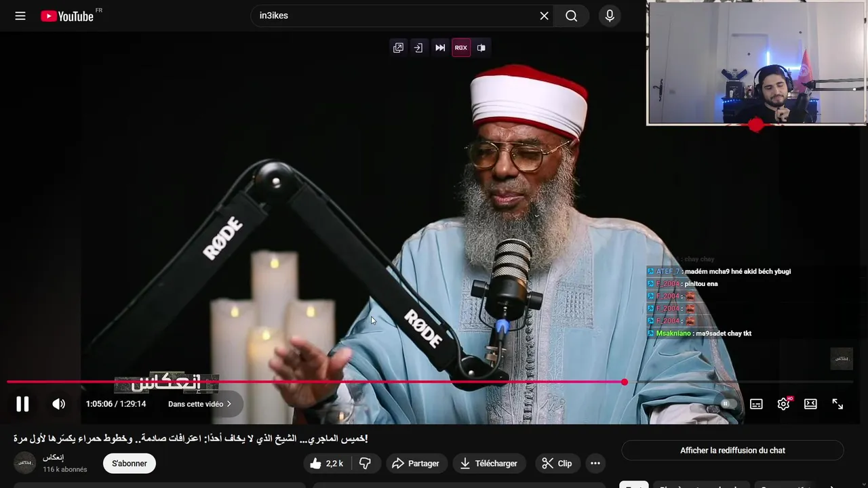Clear the search text with the X
Screen dimensions: 868x488
click(544, 16)
